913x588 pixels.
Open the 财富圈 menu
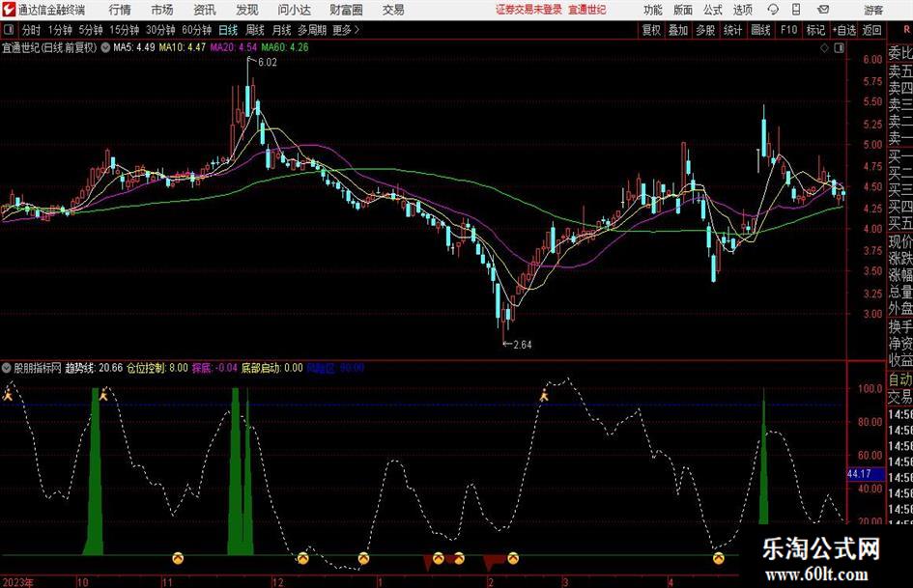346,10
